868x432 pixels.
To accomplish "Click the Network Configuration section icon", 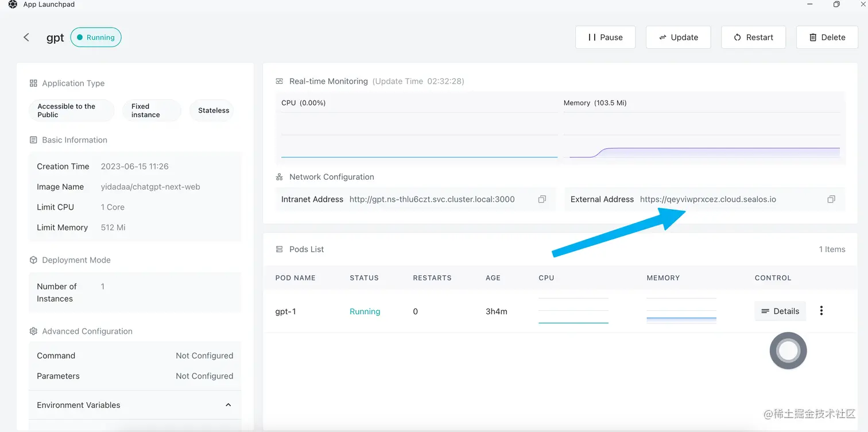I will [x=280, y=177].
